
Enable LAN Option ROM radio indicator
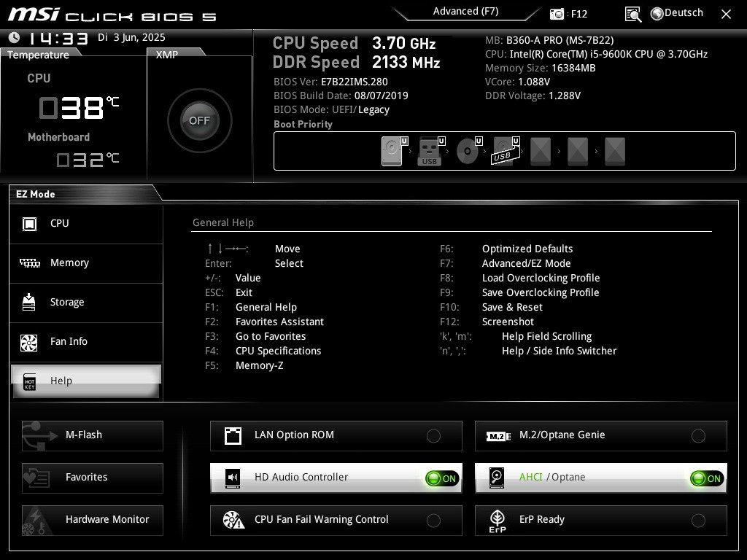[x=433, y=436]
